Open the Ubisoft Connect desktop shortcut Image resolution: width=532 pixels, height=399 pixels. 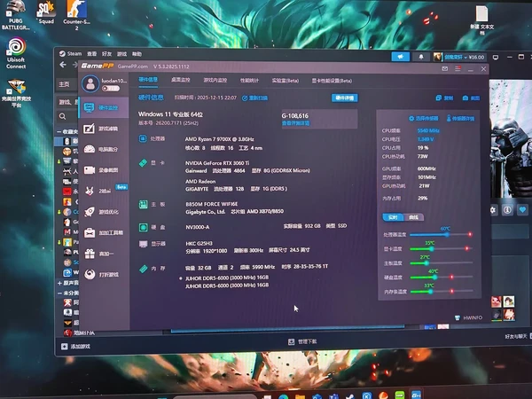pos(16,53)
